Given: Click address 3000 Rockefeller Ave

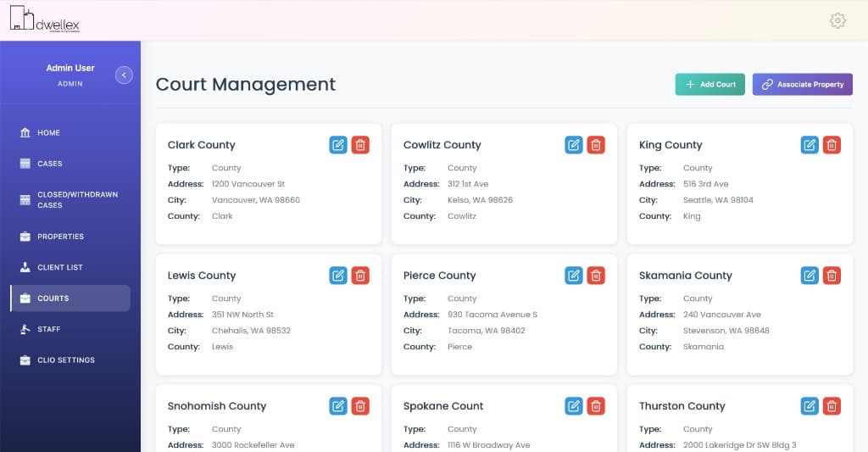Looking at the screenshot, I should (253, 445).
